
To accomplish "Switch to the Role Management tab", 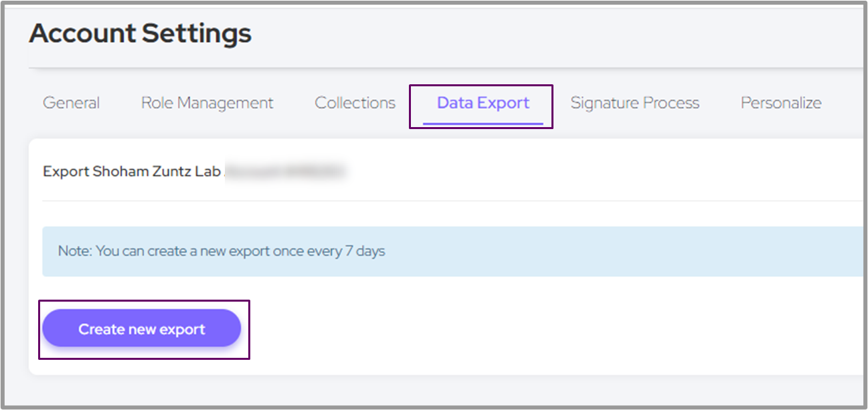I will point(207,103).
